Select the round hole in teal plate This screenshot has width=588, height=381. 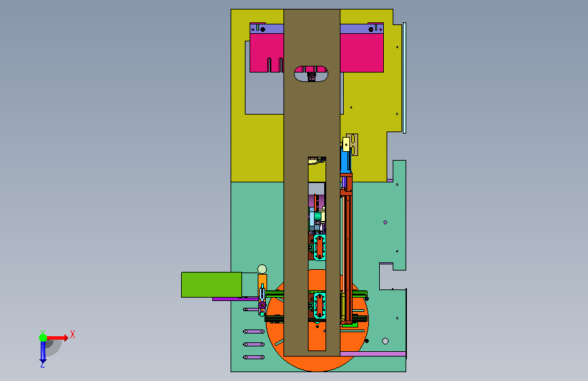click(x=385, y=341)
